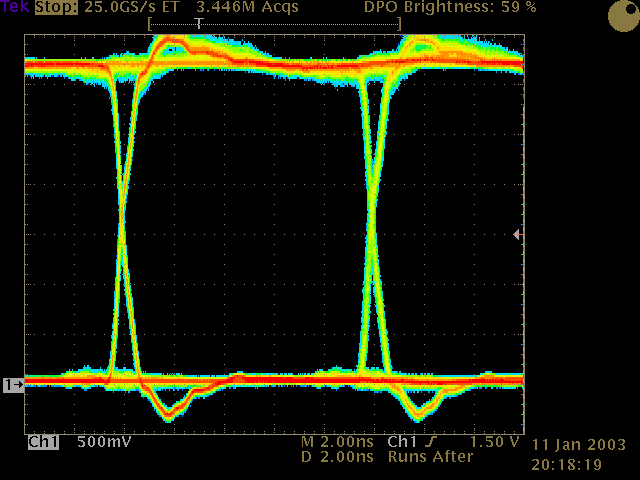Screen dimensions: 640x480
Task: Click the 25.0GS/s ET sample rate readout
Action: (x=132, y=7)
